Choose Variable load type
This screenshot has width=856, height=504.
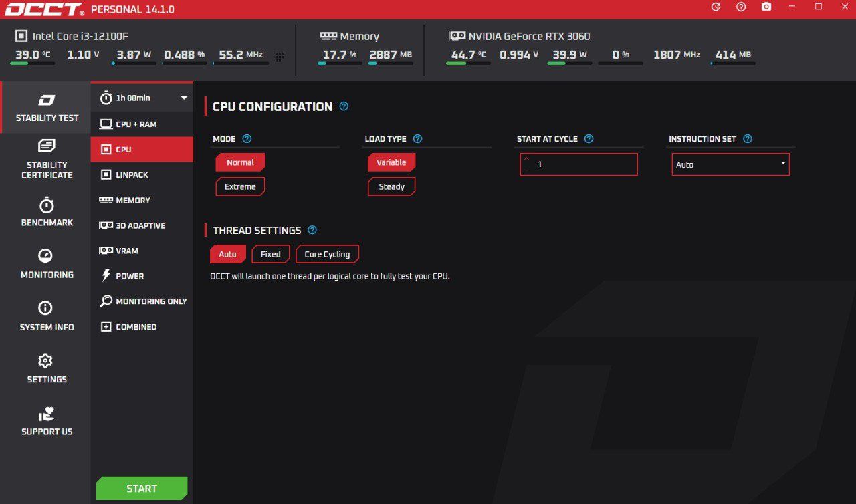(x=391, y=162)
